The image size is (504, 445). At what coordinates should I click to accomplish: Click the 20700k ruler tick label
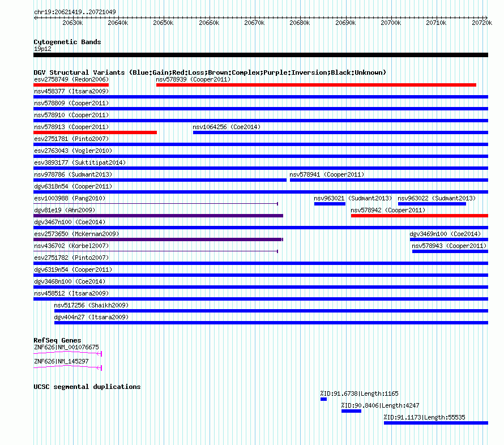pos(391,23)
